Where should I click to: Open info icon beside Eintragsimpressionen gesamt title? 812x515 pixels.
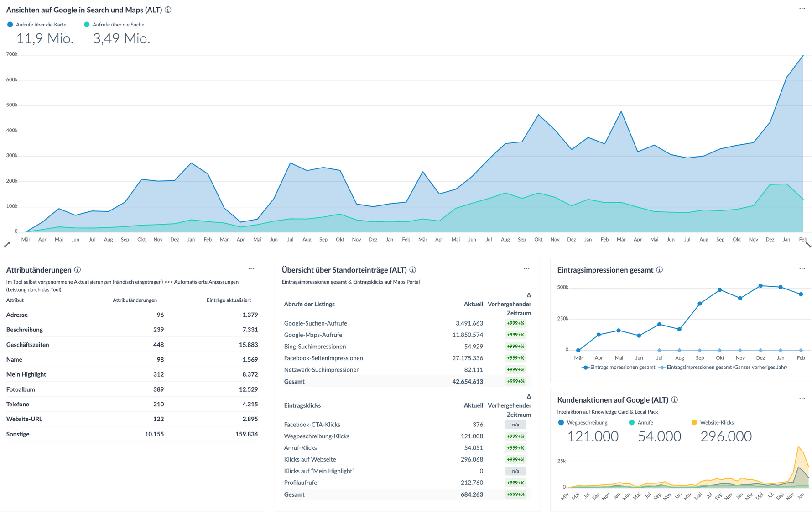(x=660, y=270)
